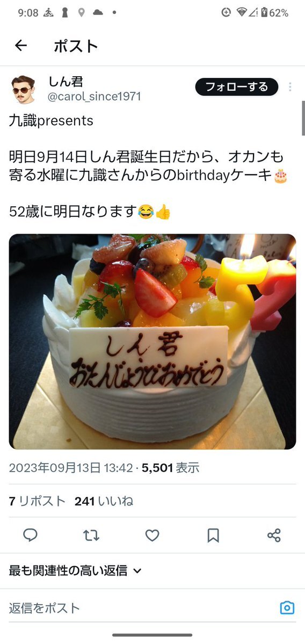The width and height of the screenshot is (305, 644).
Task: View the 7 リポスト list
Action: coord(37,501)
